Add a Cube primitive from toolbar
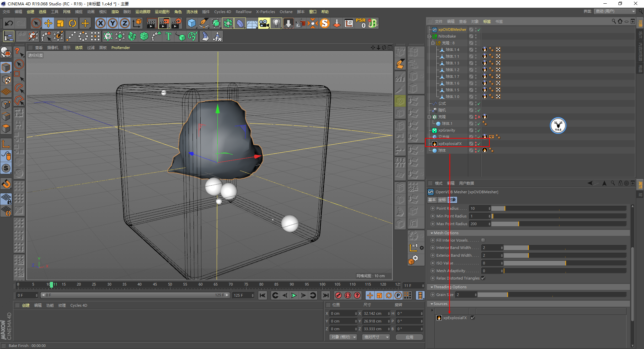 [192, 23]
